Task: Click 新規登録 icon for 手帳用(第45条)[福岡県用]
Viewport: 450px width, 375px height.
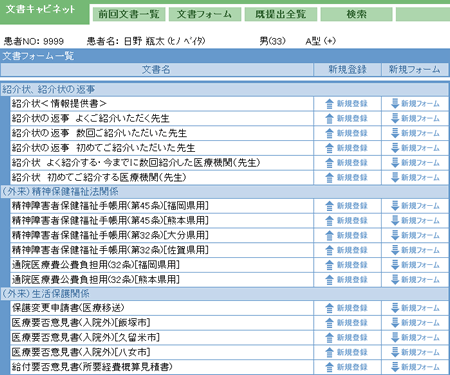Action: 329,206
